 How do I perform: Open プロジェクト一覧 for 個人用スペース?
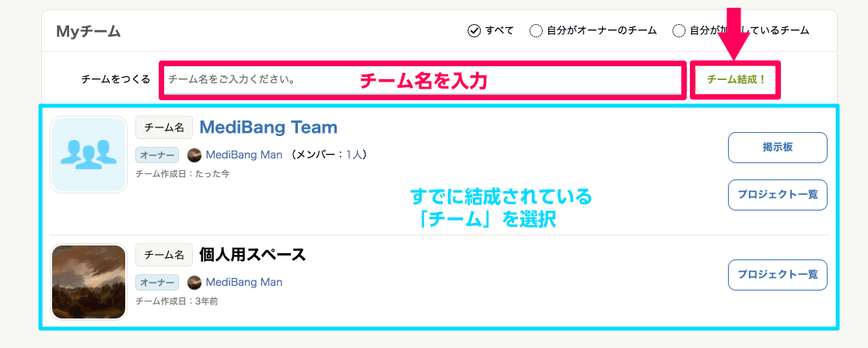pos(777,274)
